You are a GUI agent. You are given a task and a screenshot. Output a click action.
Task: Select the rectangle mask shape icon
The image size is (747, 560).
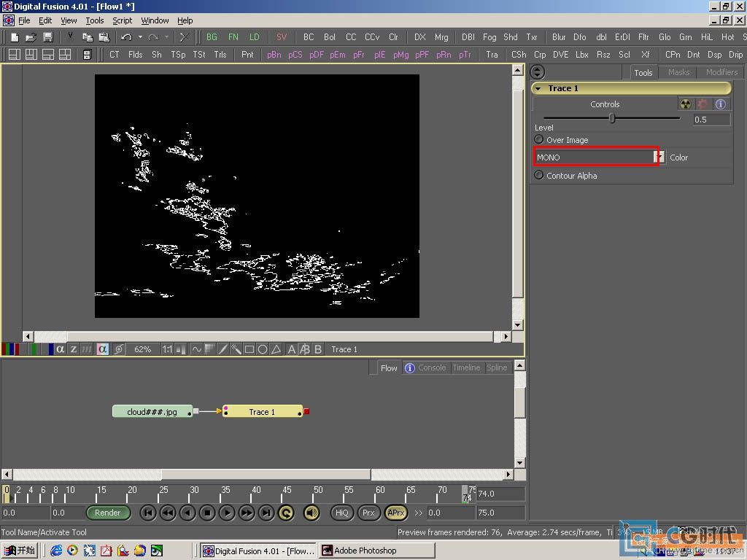pyautogui.click(x=249, y=349)
